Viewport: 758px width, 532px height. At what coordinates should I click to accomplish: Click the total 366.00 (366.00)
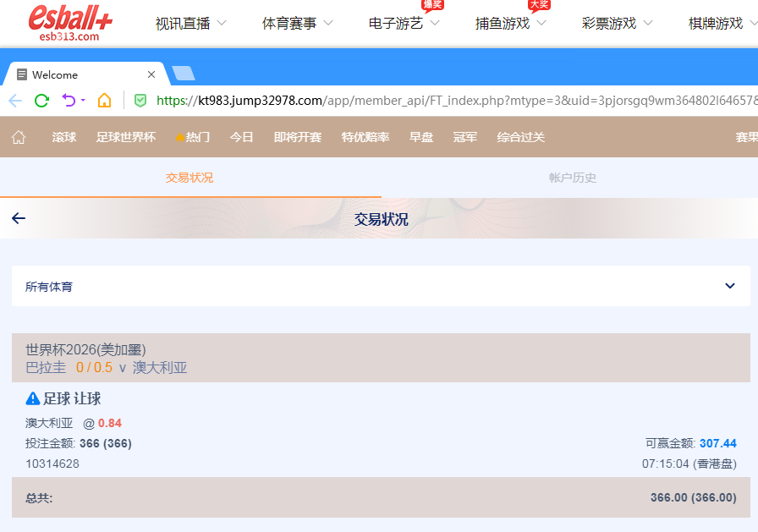(693, 497)
